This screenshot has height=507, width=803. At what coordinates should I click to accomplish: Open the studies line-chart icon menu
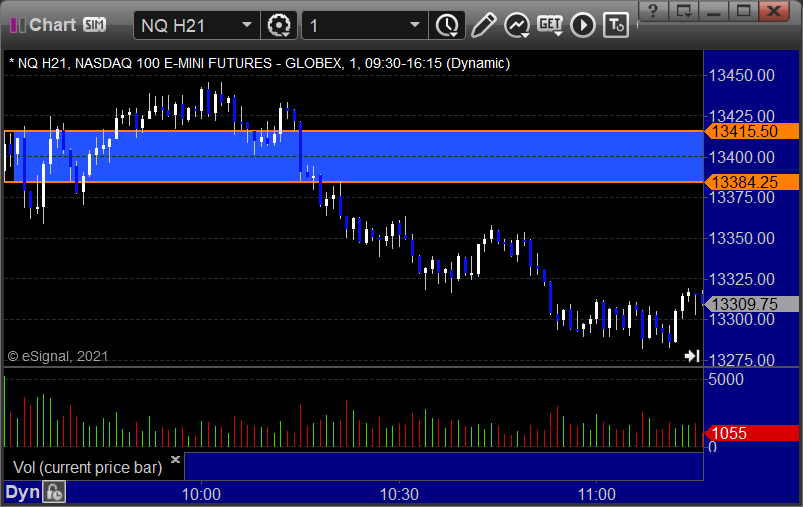click(x=517, y=25)
